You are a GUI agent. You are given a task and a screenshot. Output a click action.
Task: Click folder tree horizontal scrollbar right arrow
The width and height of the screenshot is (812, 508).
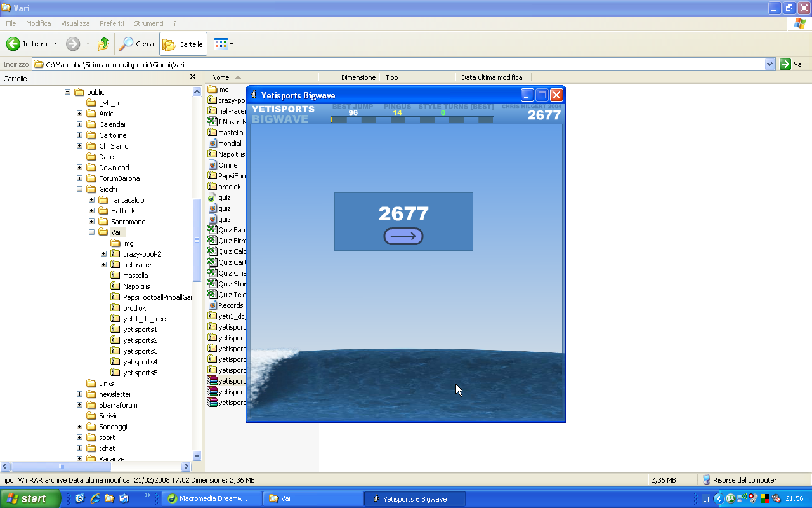[x=186, y=466]
